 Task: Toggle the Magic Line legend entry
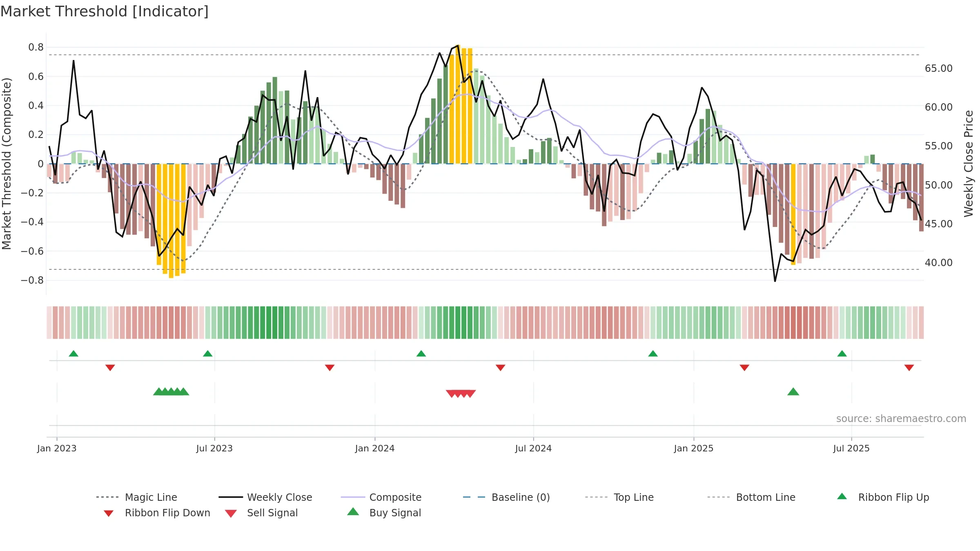coord(137,497)
